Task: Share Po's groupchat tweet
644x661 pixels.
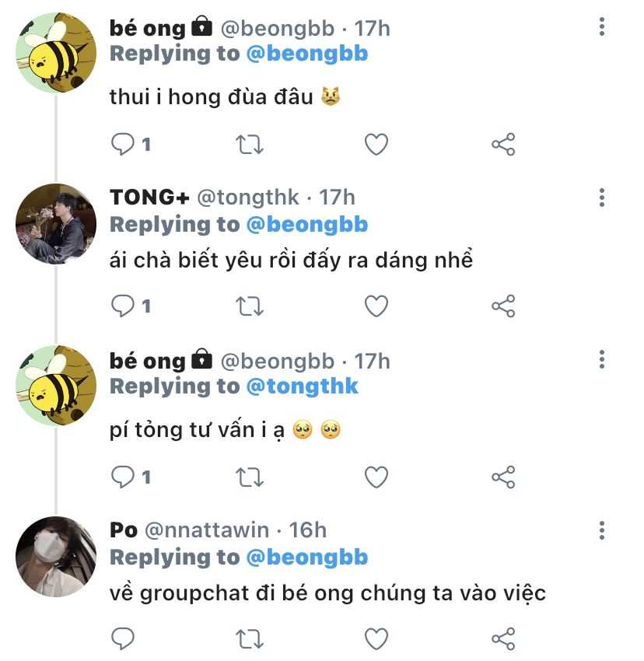Action: tap(503, 639)
